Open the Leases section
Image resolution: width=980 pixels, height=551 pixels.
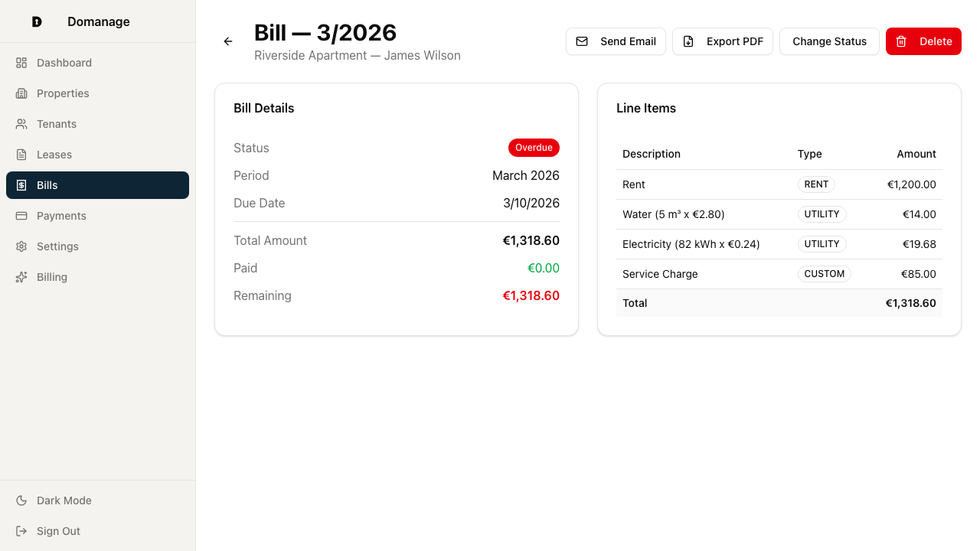(x=54, y=155)
